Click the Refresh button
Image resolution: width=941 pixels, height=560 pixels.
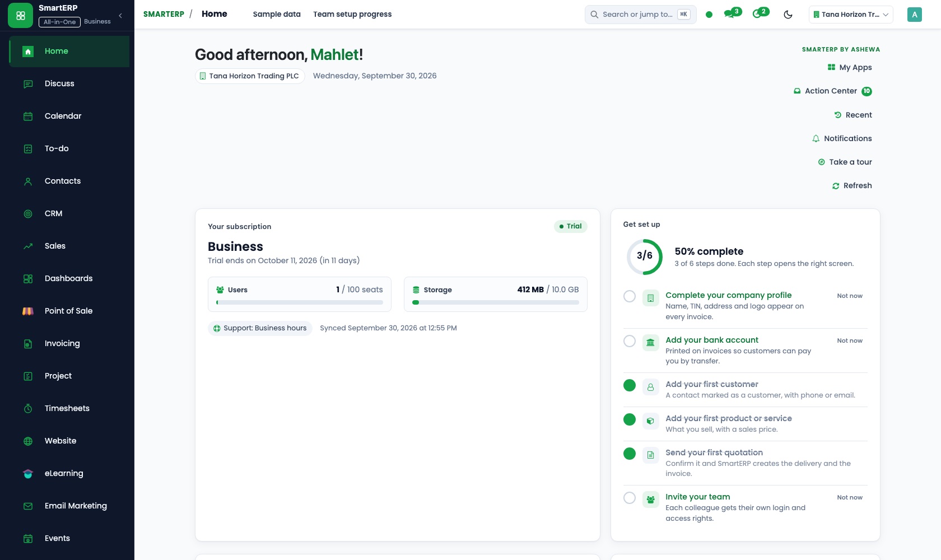pyautogui.click(x=852, y=186)
